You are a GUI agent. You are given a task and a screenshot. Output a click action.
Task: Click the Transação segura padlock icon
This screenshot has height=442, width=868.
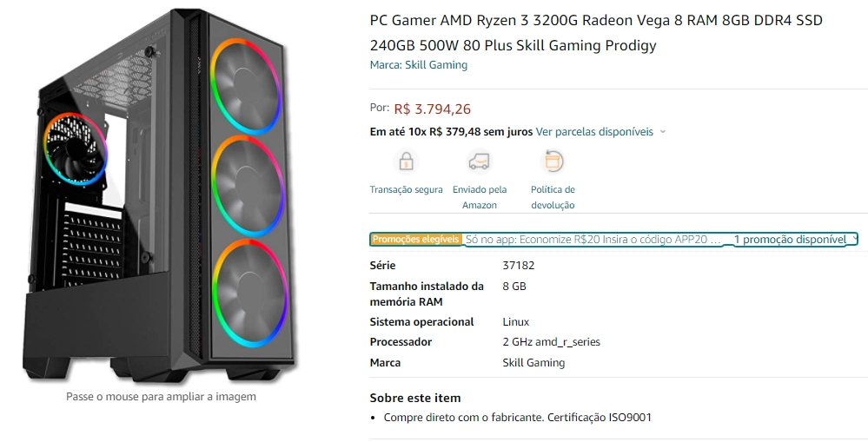click(406, 161)
